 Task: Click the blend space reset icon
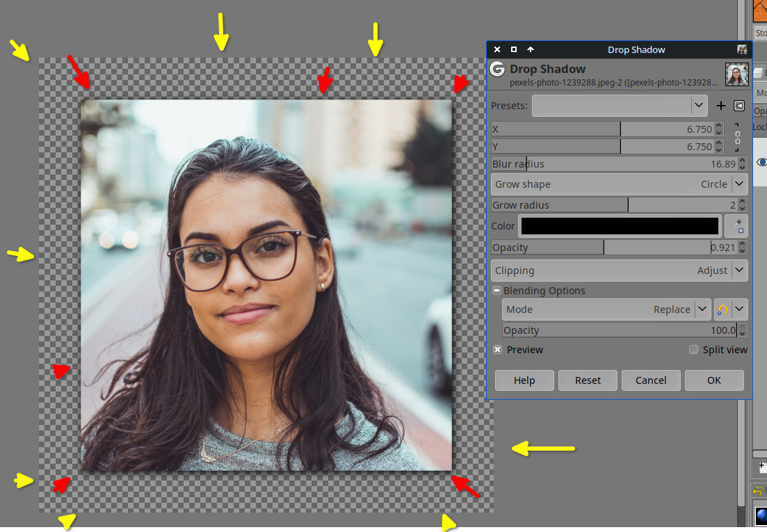722,309
